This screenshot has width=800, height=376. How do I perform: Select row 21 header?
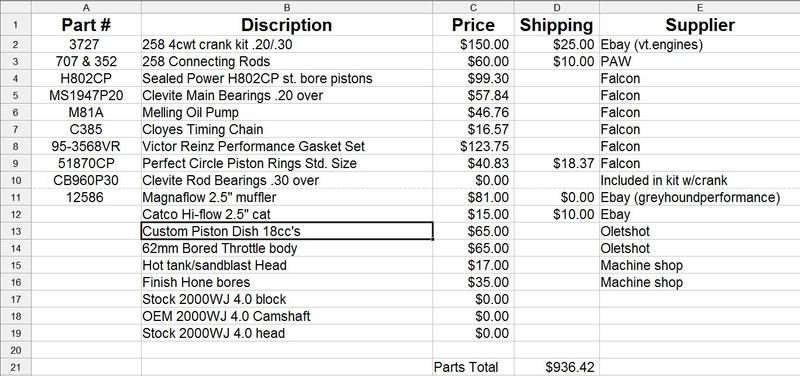tap(15, 367)
